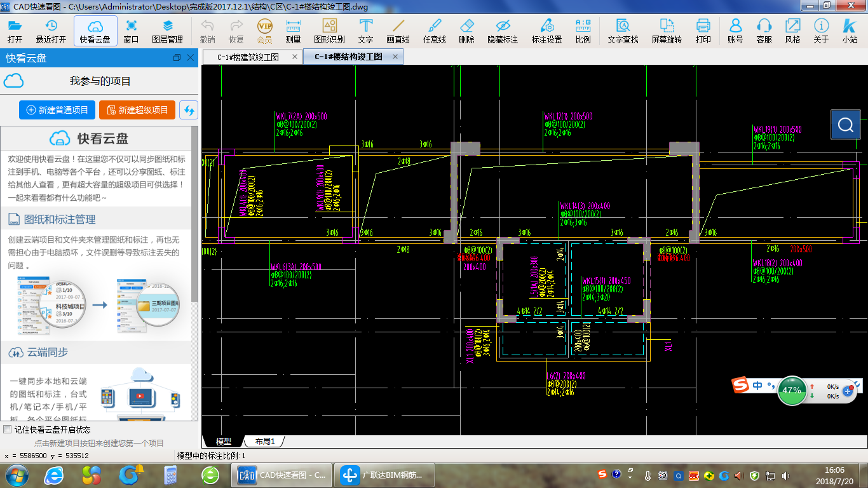Click 新建普通项目 button
The width and height of the screenshot is (868, 488).
[x=57, y=110]
